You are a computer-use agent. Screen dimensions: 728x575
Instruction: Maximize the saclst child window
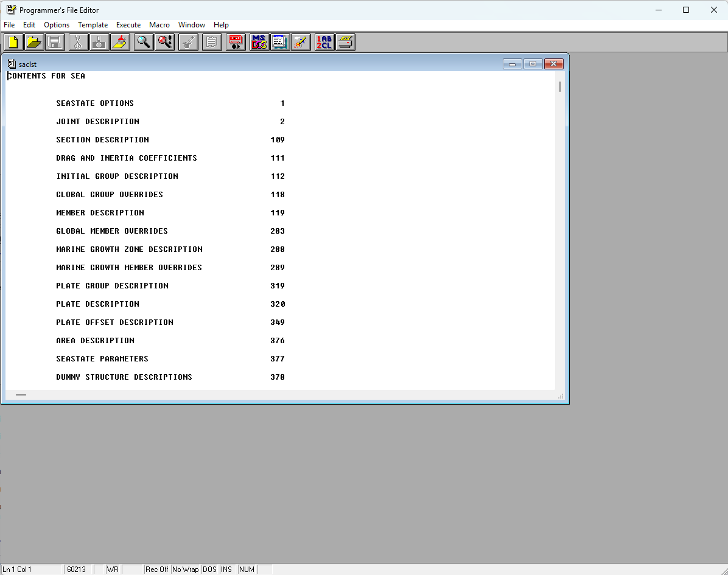click(533, 64)
